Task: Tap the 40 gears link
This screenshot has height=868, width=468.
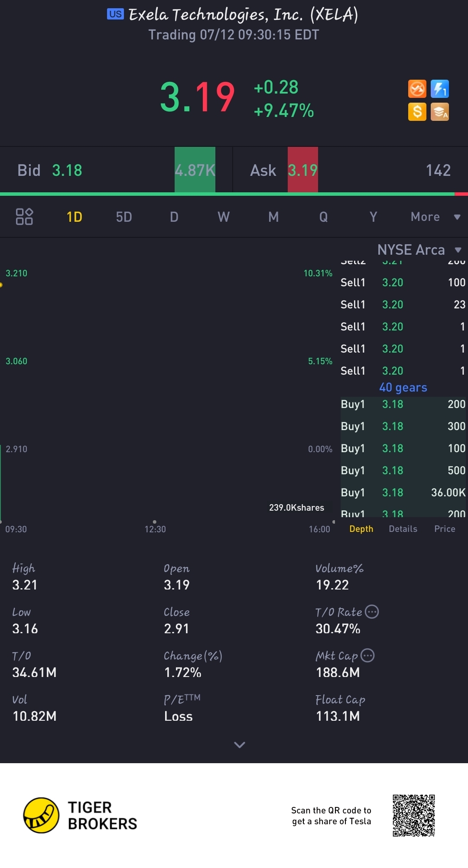Action: (x=403, y=387)
